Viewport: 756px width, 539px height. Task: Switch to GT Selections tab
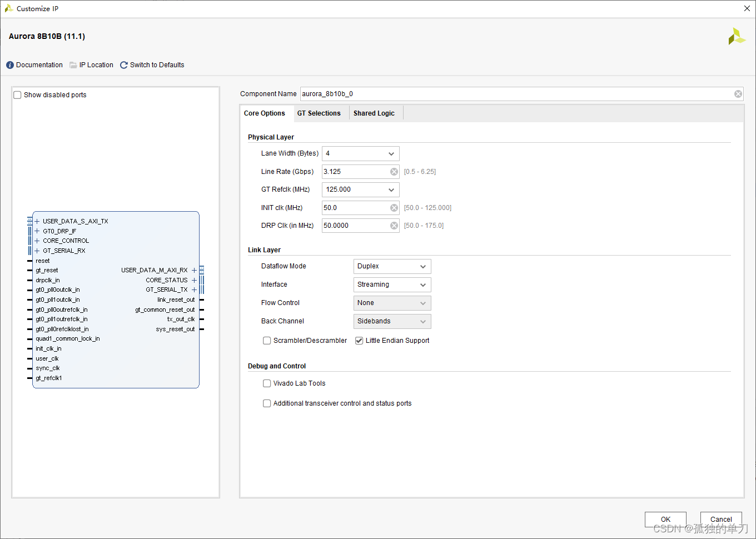click(319, 113)
